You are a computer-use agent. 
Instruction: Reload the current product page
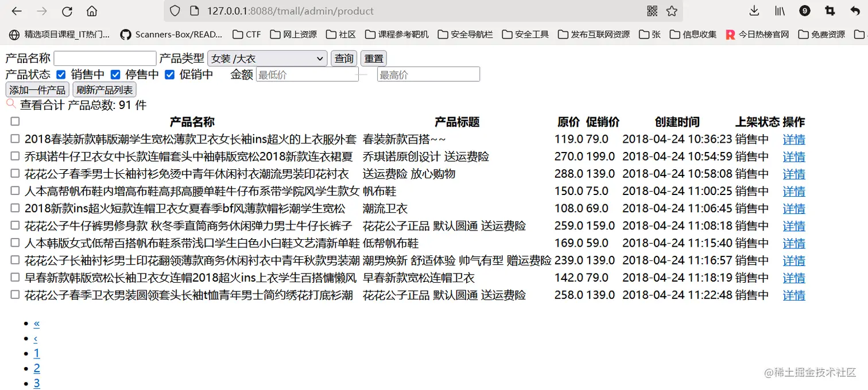67,11
